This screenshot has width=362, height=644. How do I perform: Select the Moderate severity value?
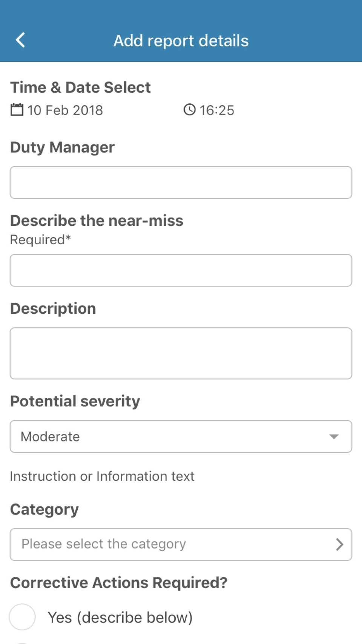pyautogui.click(x=49, y=436)
